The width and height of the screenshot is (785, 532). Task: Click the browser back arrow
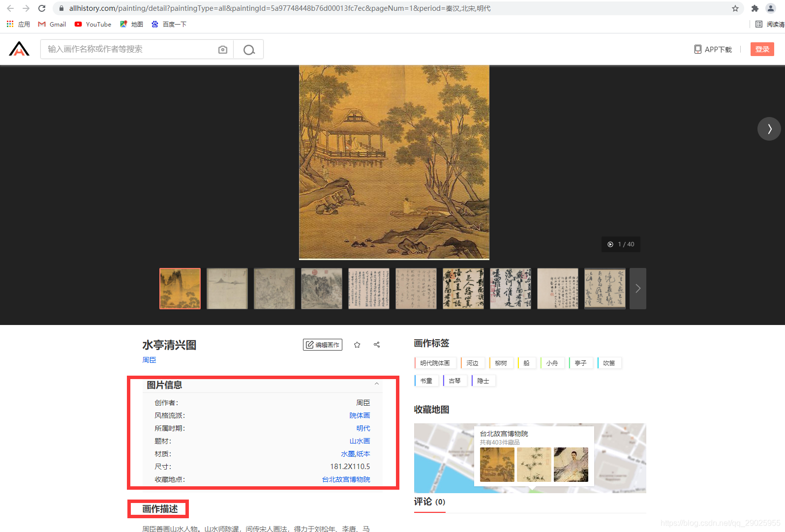click(x=10, y=8)
